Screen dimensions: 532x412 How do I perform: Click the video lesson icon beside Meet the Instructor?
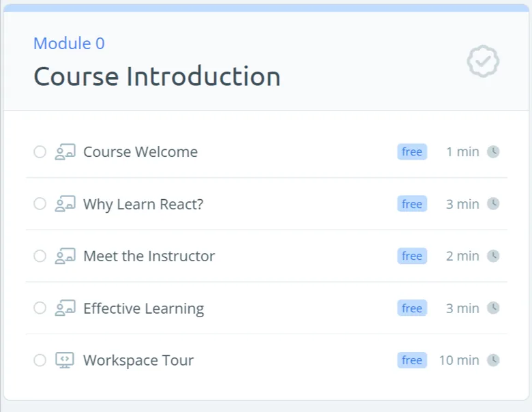coord(65,256)
